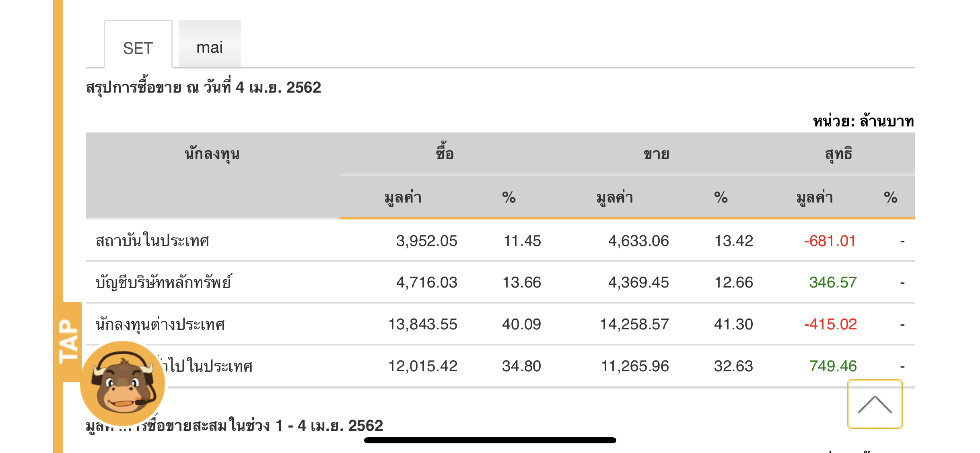Select the สถาบันในประเทศ row label
The height and width of the screenshot is (453, 980).
click(x=152, y=241)
